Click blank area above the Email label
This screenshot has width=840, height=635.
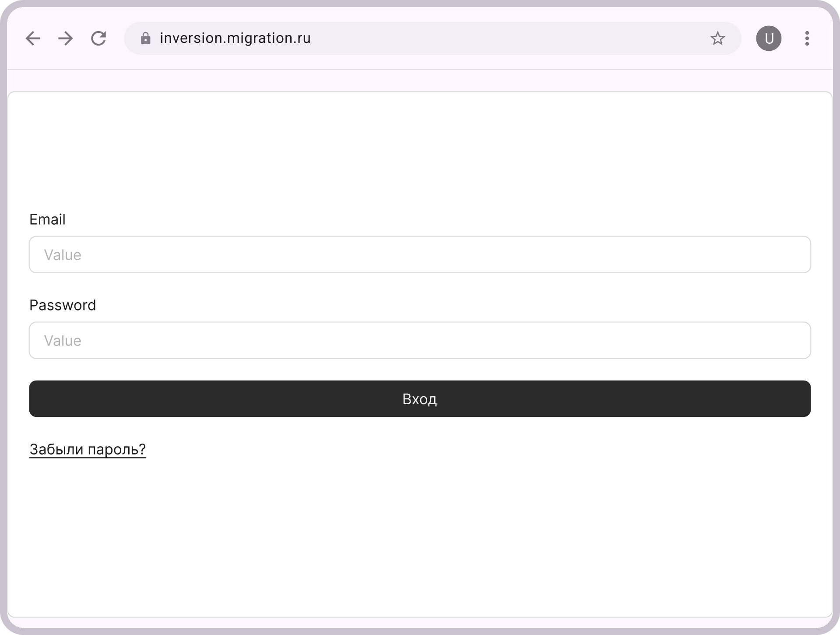point(419,149)
